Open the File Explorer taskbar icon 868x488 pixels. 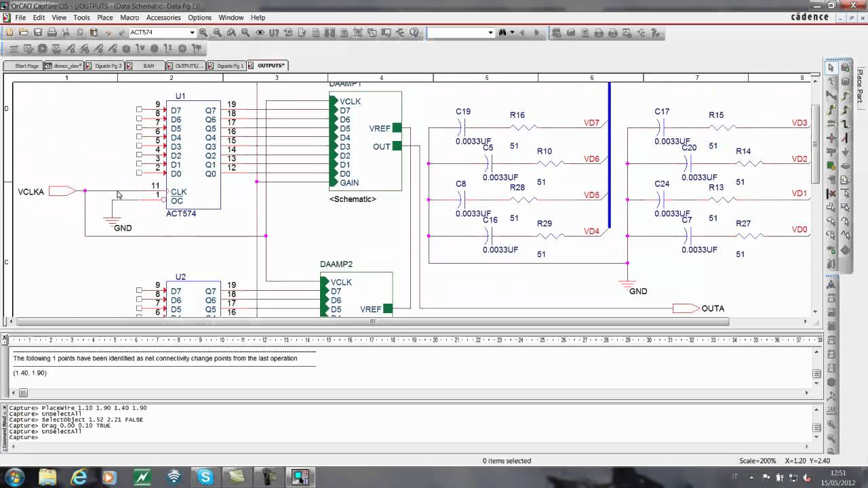pyautogui.click(x=47, y=477)
